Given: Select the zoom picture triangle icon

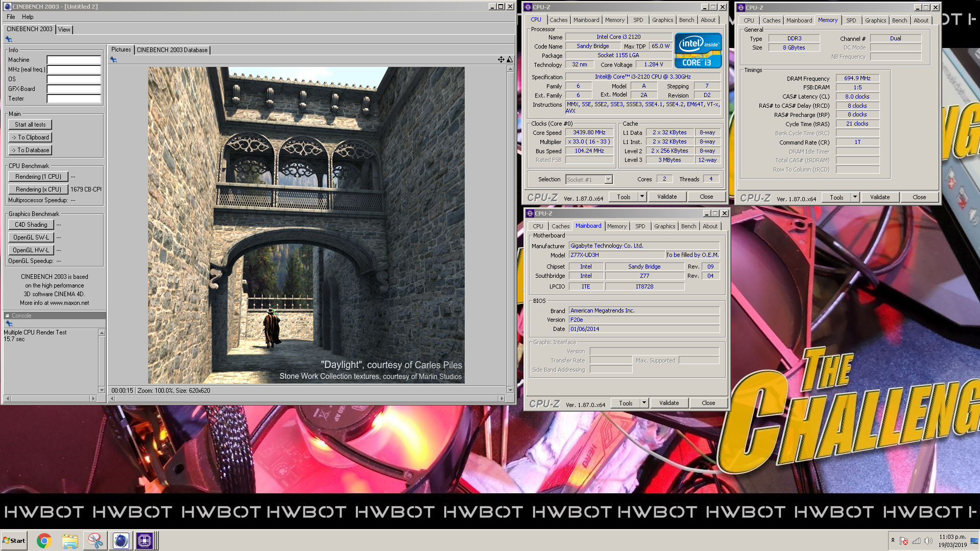Looking at the screenshot, I should click(x=509, y=60).
